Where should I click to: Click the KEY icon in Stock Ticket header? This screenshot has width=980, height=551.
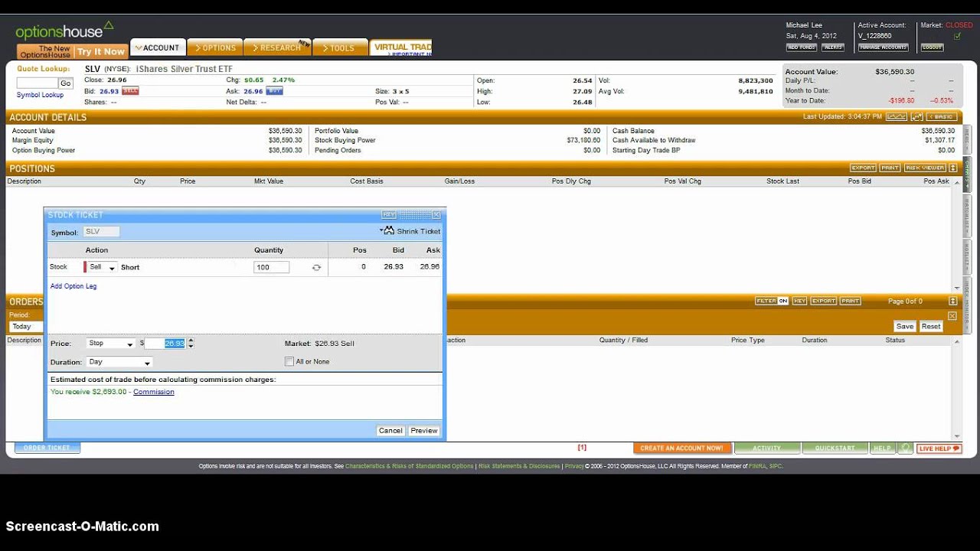[389, 215]
